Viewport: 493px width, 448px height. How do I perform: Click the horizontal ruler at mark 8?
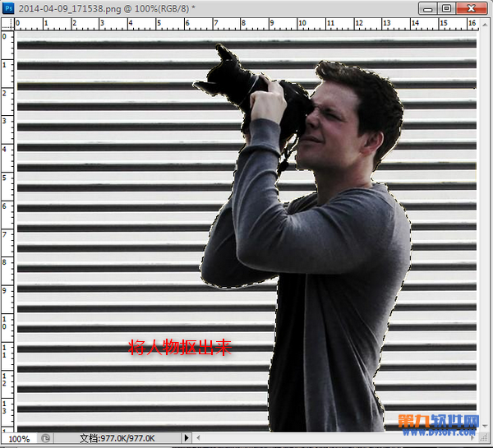(x=243, y=24)
